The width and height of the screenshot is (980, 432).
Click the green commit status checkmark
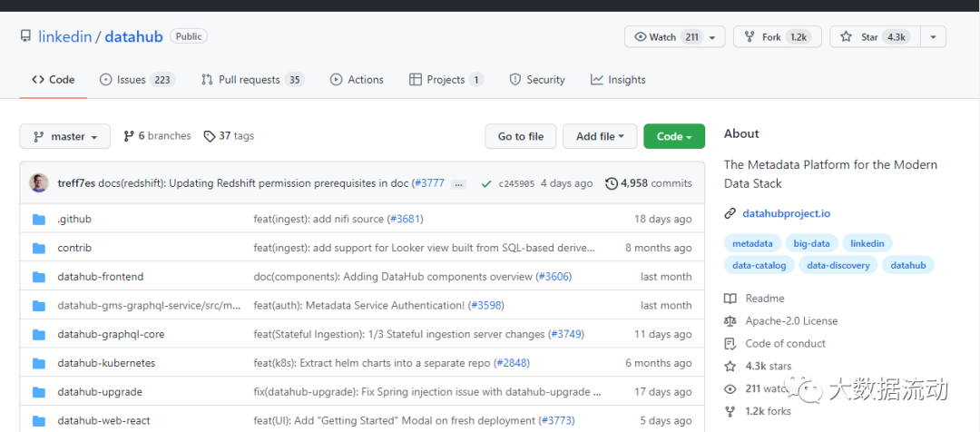[x=486, y=184]
